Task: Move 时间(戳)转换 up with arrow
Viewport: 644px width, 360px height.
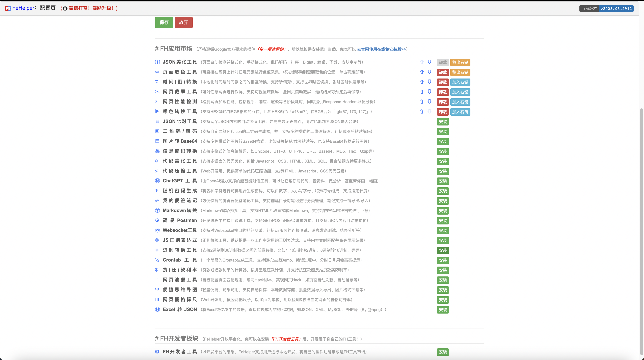Action: point(422,82)
